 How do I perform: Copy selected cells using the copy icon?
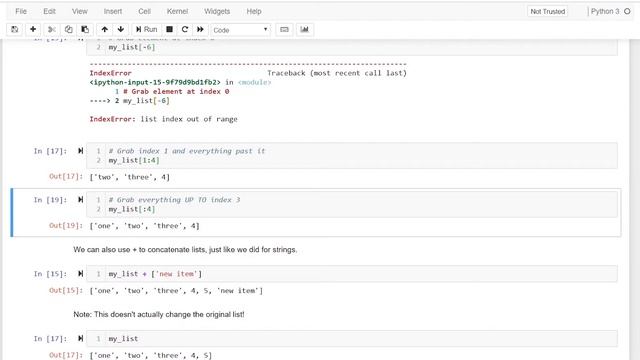pos(69,29)
